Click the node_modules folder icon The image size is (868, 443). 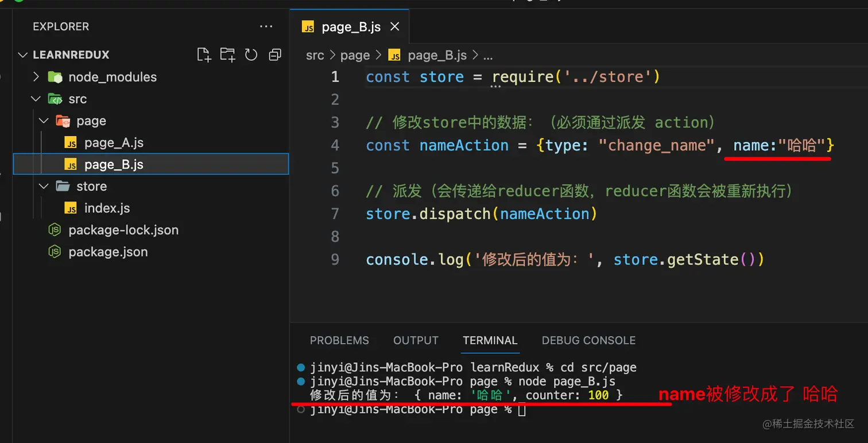(55, 77)
